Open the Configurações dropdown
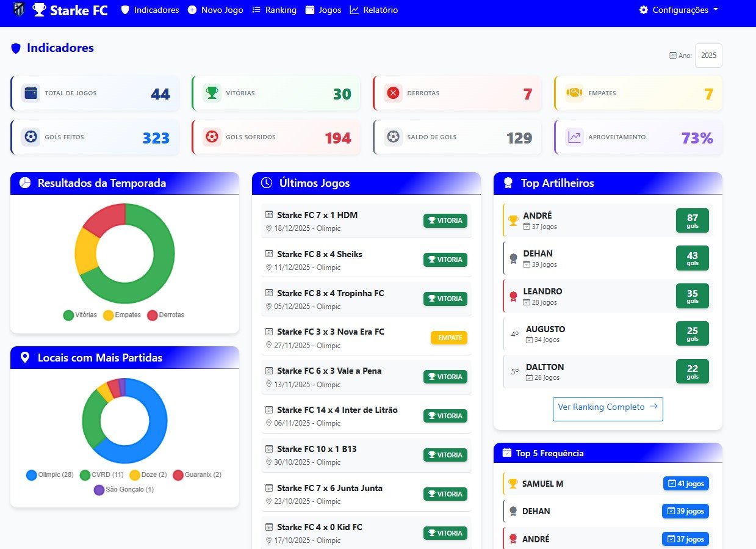 (x=678, y=10)
